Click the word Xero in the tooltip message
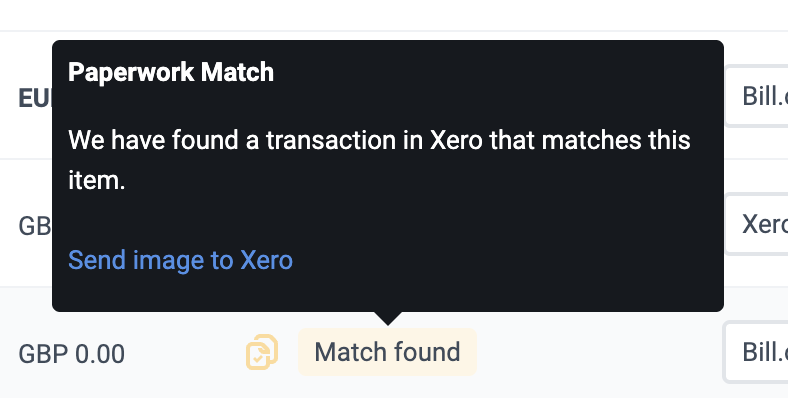This screenshot has height=398, width=788. [x=456, y=140]
